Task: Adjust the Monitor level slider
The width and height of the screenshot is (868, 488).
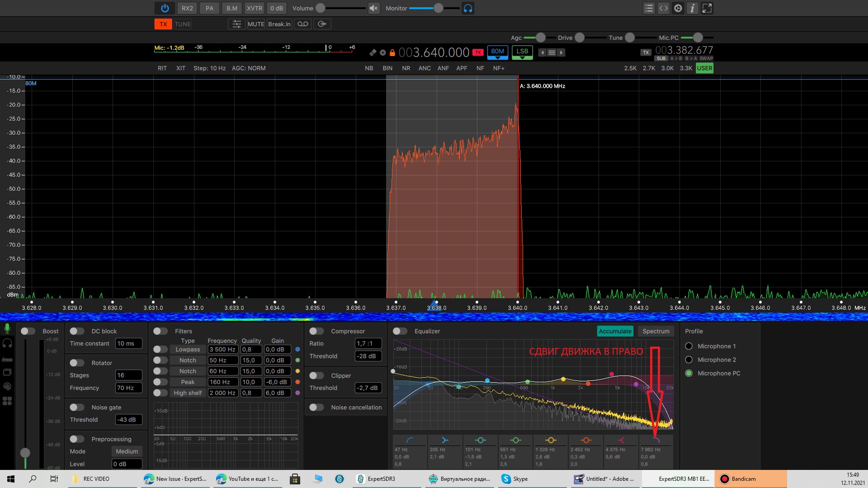Action: pyautogui.click(x=437, y=8)
